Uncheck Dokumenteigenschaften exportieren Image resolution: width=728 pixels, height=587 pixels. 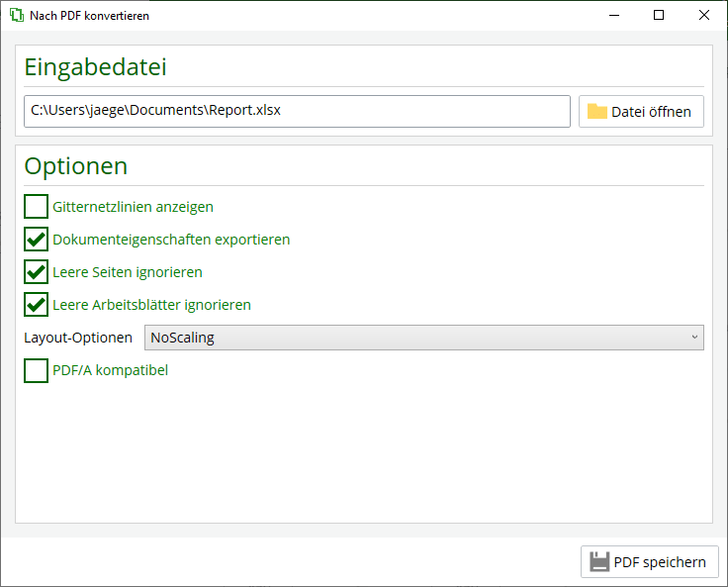click(37, 240)
